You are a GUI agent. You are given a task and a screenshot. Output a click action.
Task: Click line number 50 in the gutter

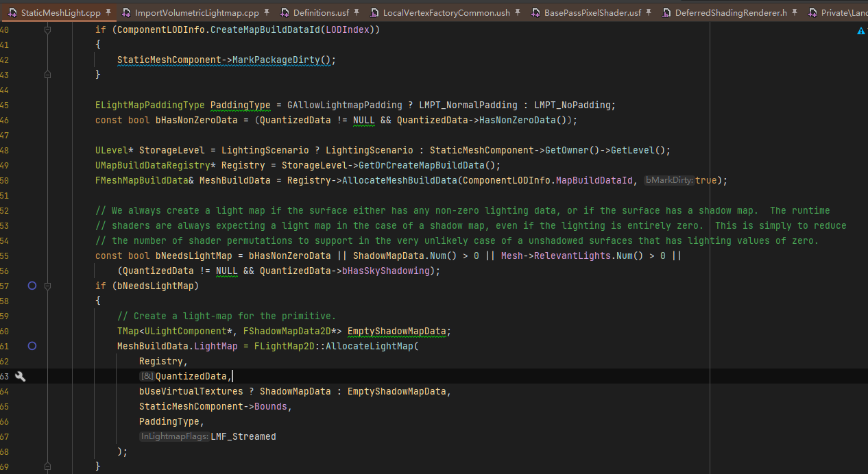pos(4,180)
